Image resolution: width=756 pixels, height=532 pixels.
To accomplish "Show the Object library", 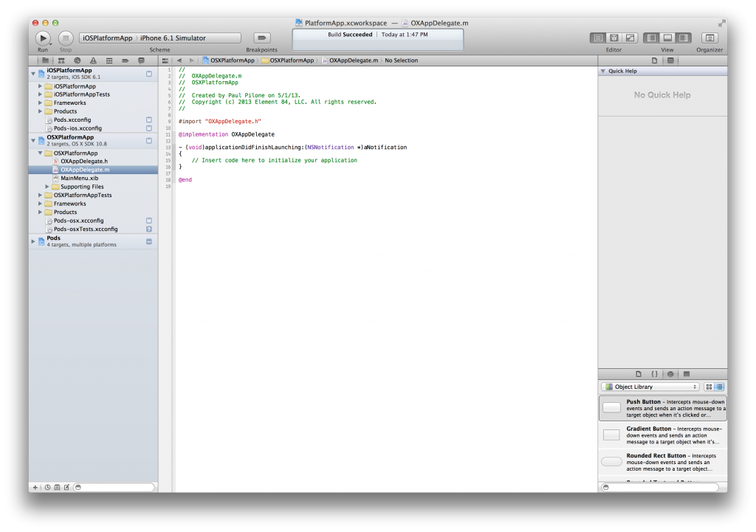I will 670,374.
